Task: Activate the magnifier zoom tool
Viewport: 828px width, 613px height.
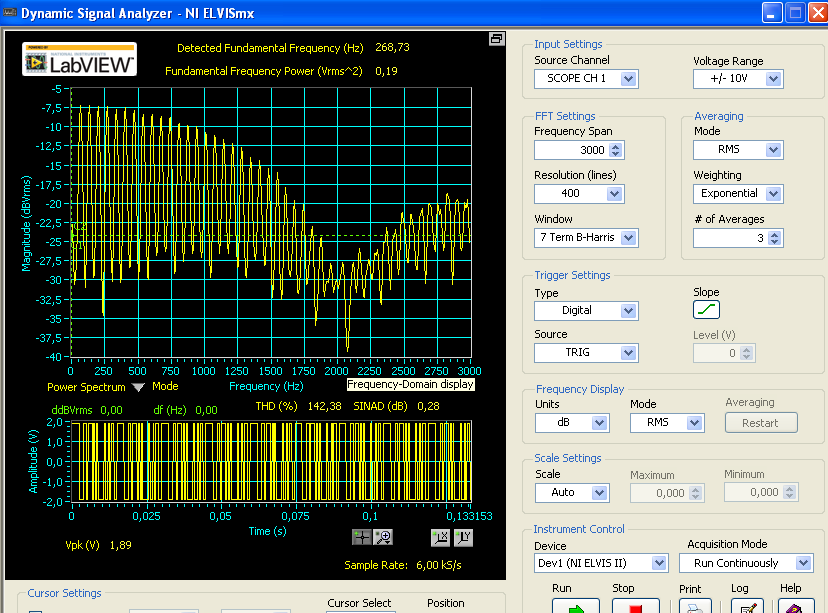Action: tap(383, 537)
